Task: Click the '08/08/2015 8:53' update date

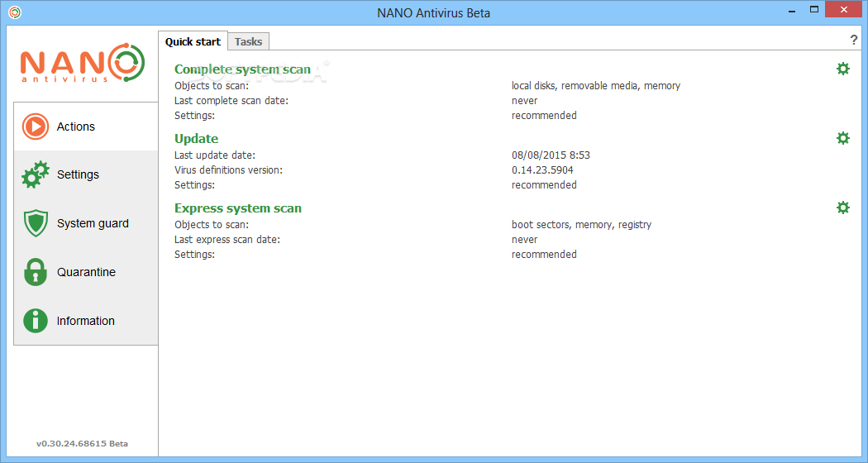Action: coord(551,155)
